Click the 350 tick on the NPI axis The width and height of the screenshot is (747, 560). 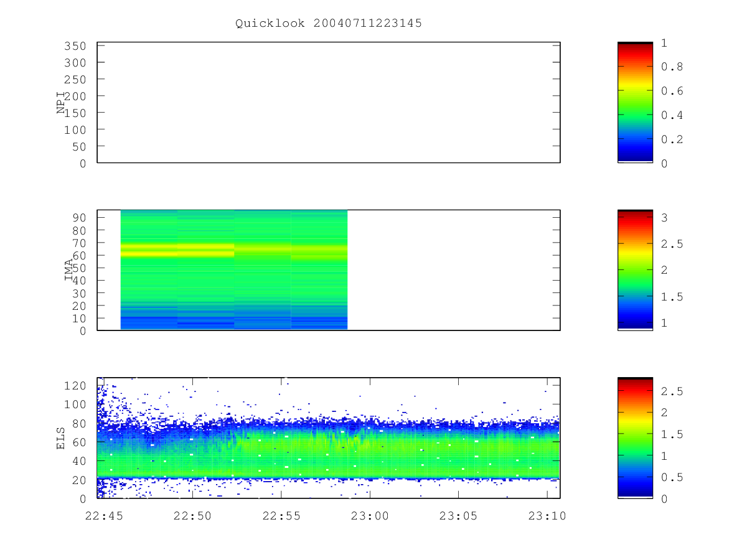coord(75,46)
